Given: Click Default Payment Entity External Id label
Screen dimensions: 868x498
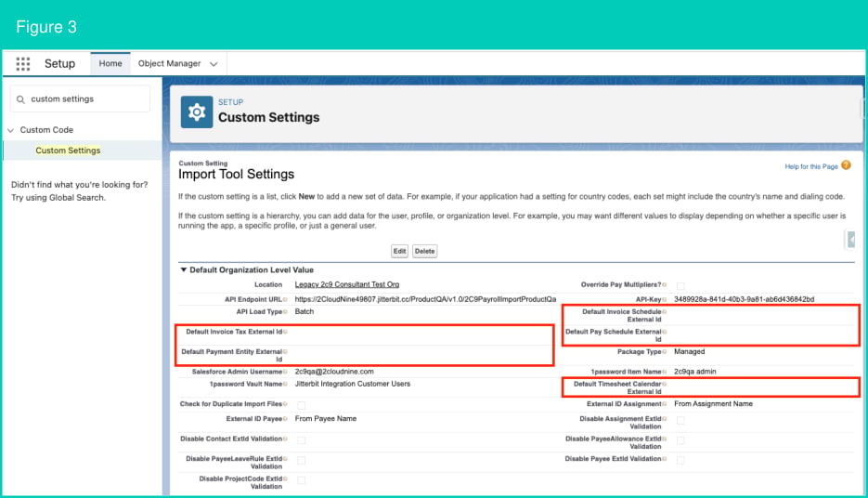Looking at the screenshot, I should pos(231,356).
